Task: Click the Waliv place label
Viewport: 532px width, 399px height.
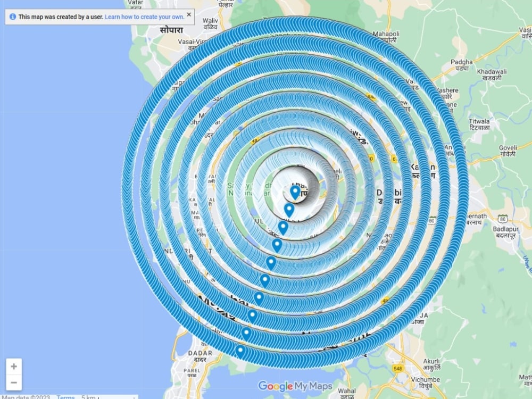Action: pos(210,23)
